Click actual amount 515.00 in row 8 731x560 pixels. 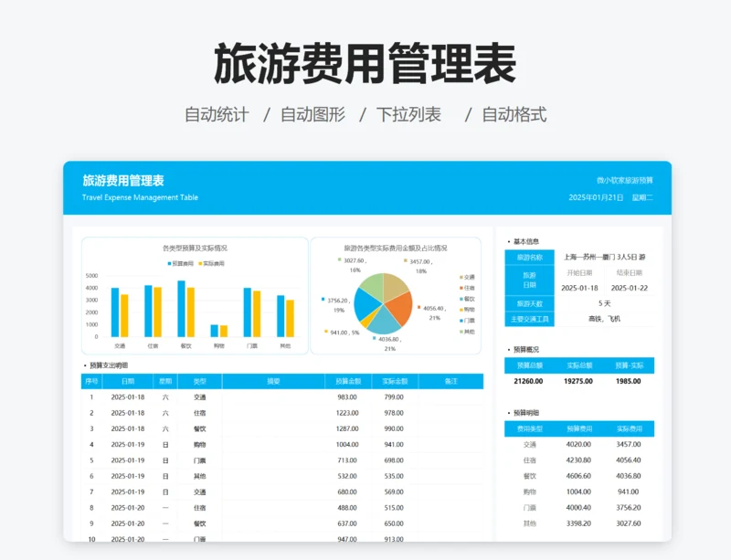point(394,508)
